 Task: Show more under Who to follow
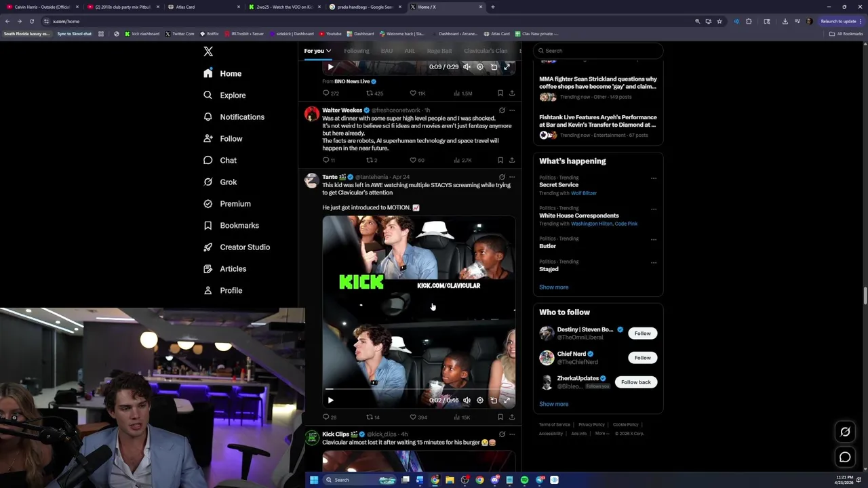553,404
